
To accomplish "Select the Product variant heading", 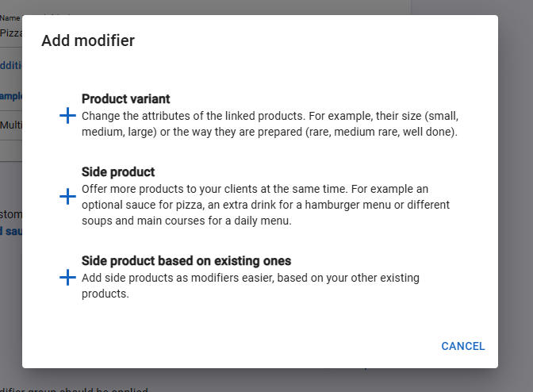I will click(x=126, y=99).
